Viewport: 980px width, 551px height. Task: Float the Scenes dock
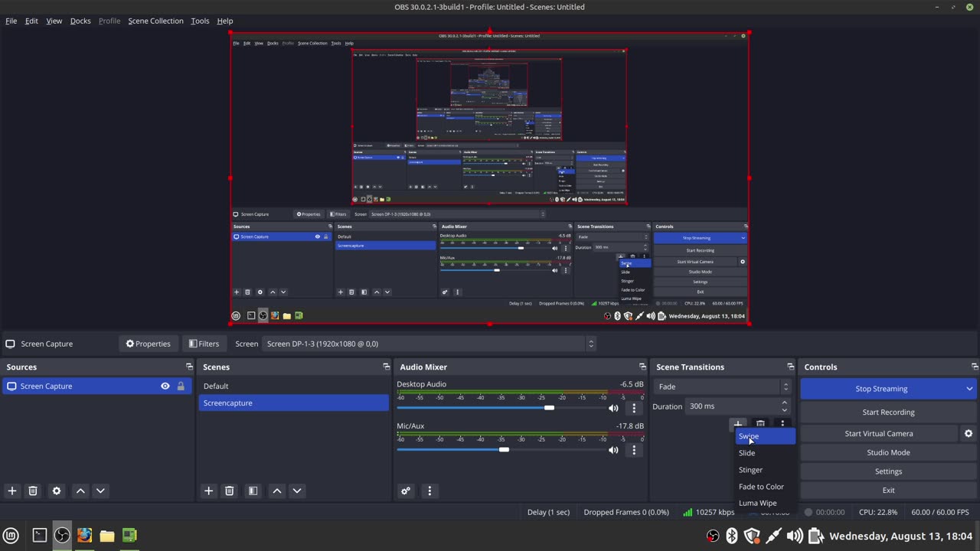click(x=386, y=367)
